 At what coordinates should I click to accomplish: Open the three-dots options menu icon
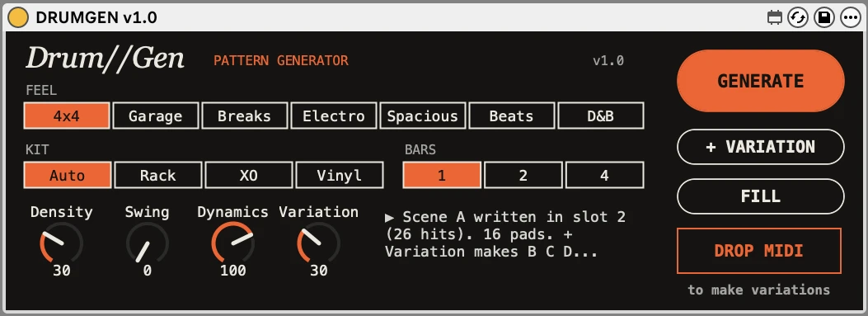(850, 18)
